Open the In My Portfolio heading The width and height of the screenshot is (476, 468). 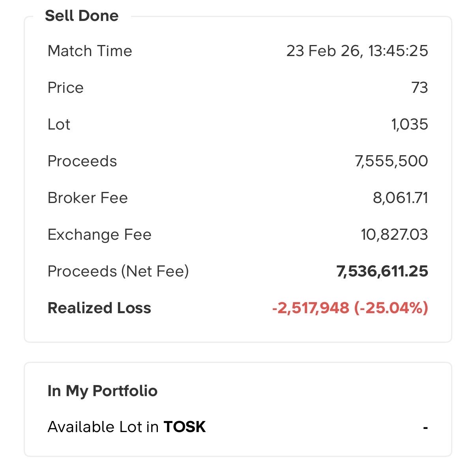tap(102, 391)
